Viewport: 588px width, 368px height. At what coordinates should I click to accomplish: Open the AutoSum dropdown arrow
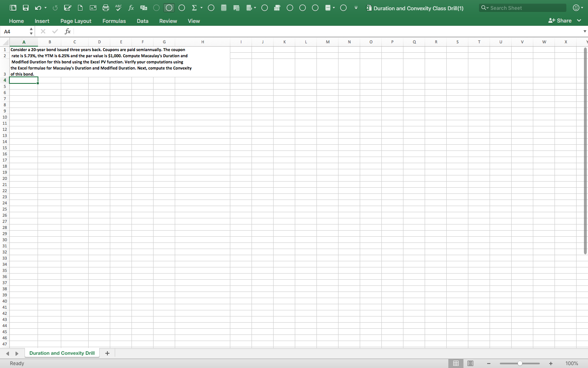200,7
